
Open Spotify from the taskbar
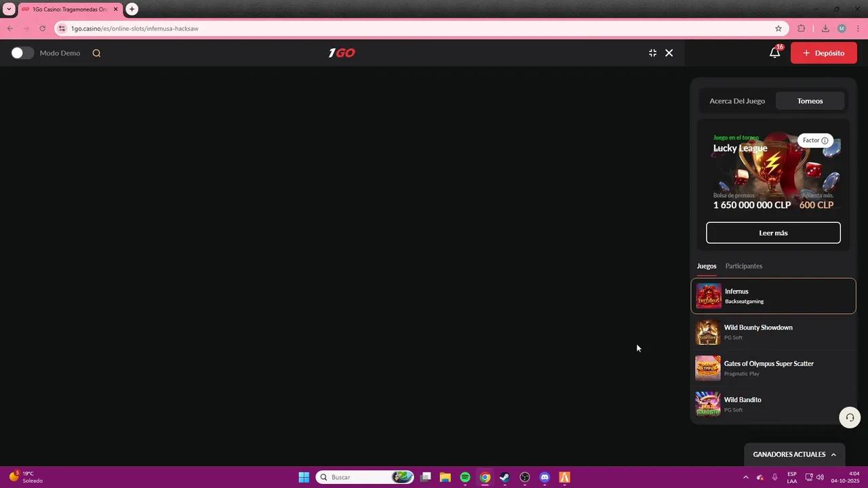(465, 477)
